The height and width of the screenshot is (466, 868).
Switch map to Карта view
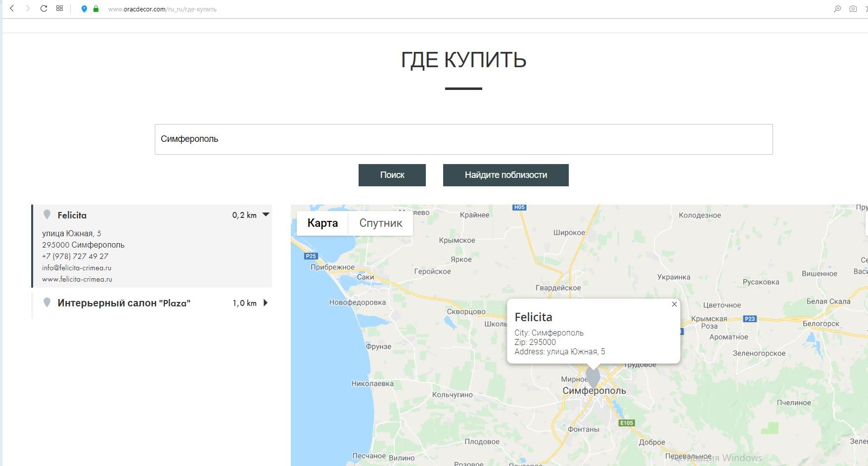(x=322, y=223)
